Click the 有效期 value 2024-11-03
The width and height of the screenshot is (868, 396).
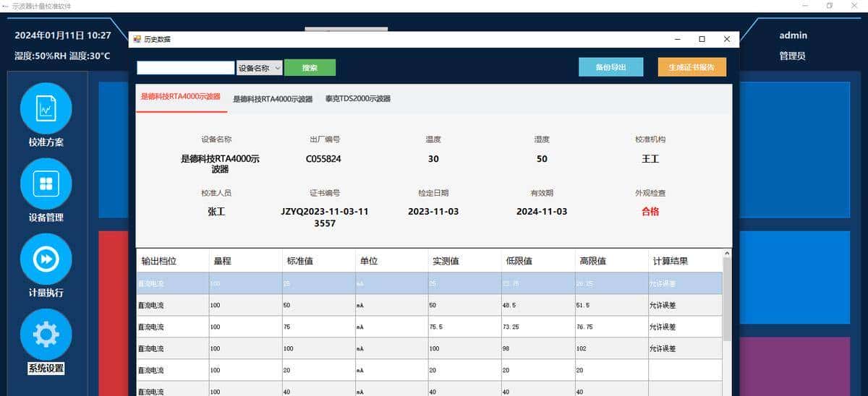[x=542, y=212]
